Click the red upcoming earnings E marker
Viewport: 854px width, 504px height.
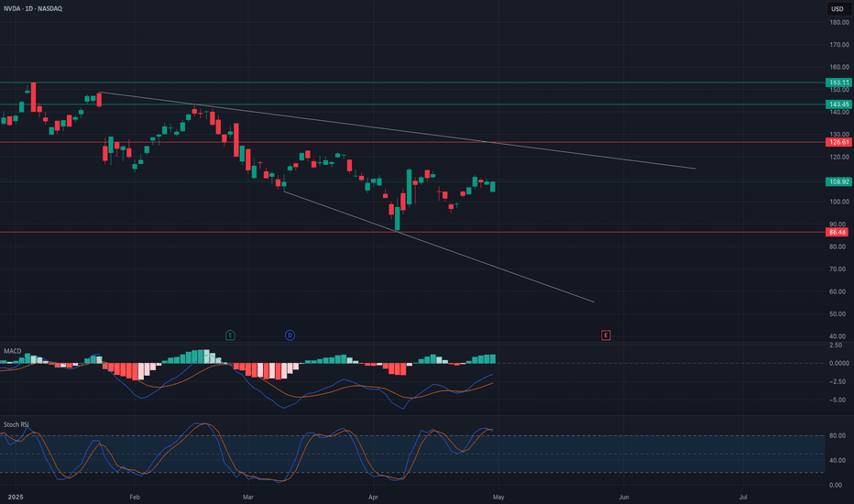tap(606, 335)
